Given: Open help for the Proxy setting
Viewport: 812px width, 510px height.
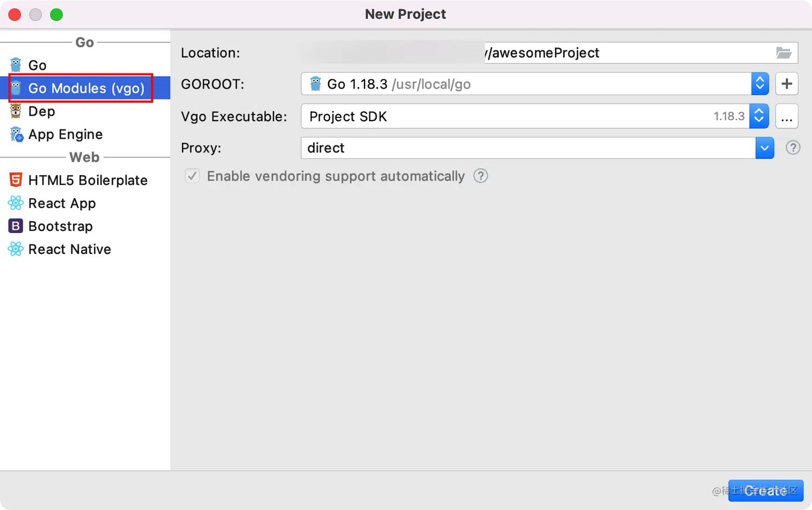Looking at the screenshot, I should 793,148.
